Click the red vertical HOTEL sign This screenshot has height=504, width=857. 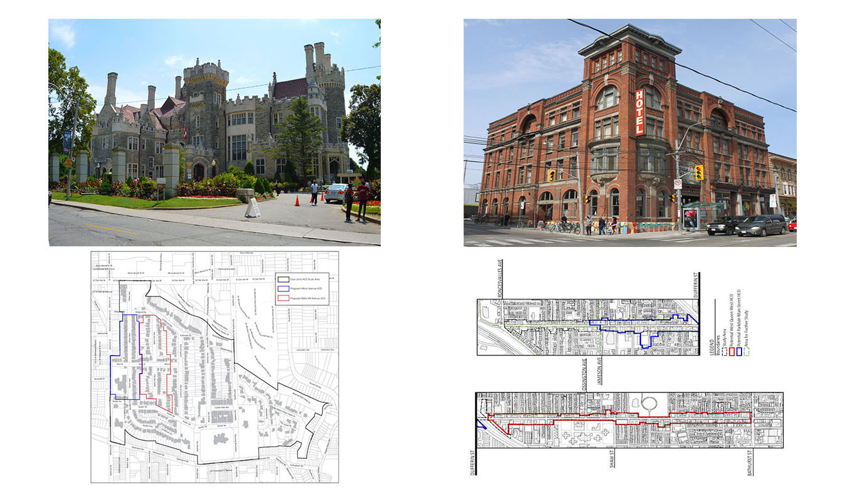click(639, 112)
